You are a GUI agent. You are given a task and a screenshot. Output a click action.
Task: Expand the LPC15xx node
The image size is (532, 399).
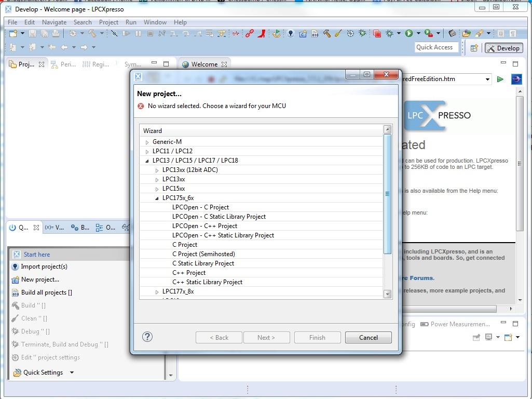(157, 189)
